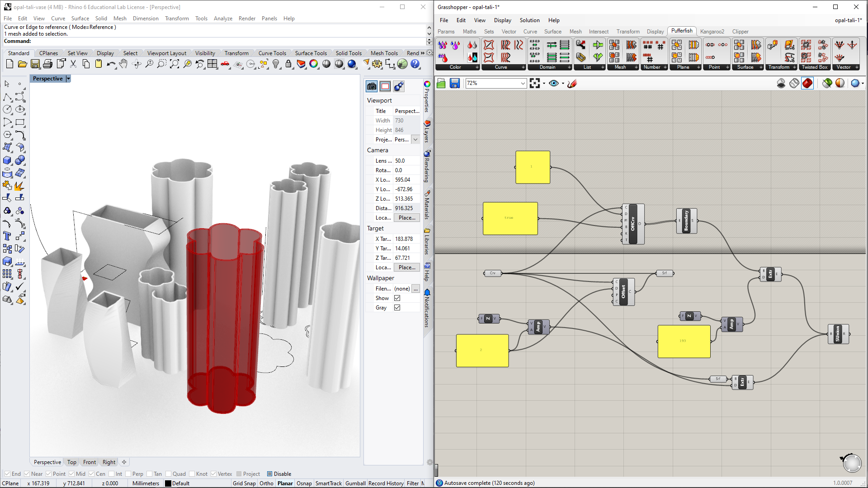The image size is (868, 488).
Task: Click the Default layer black color swatch
Action: point(168,483)
